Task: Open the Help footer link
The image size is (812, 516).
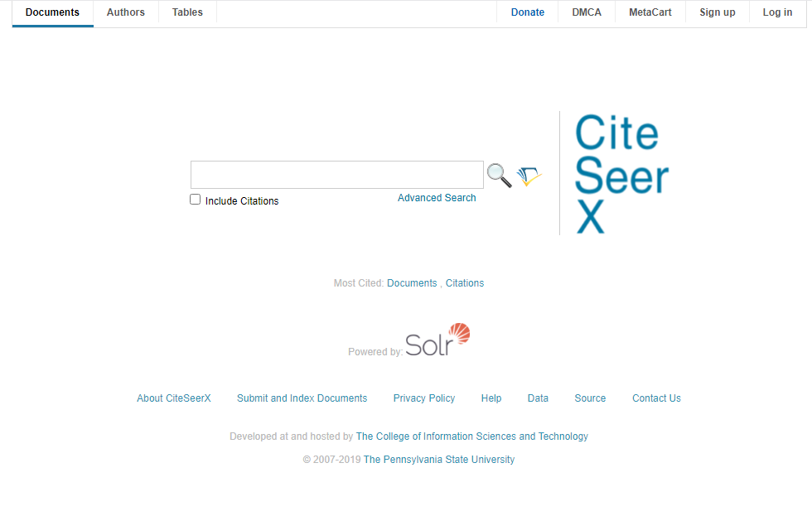Action: [491, 398]
